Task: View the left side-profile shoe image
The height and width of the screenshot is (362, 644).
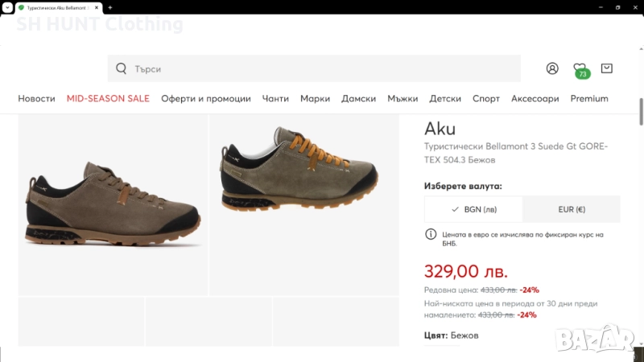Action: point(113,205)
